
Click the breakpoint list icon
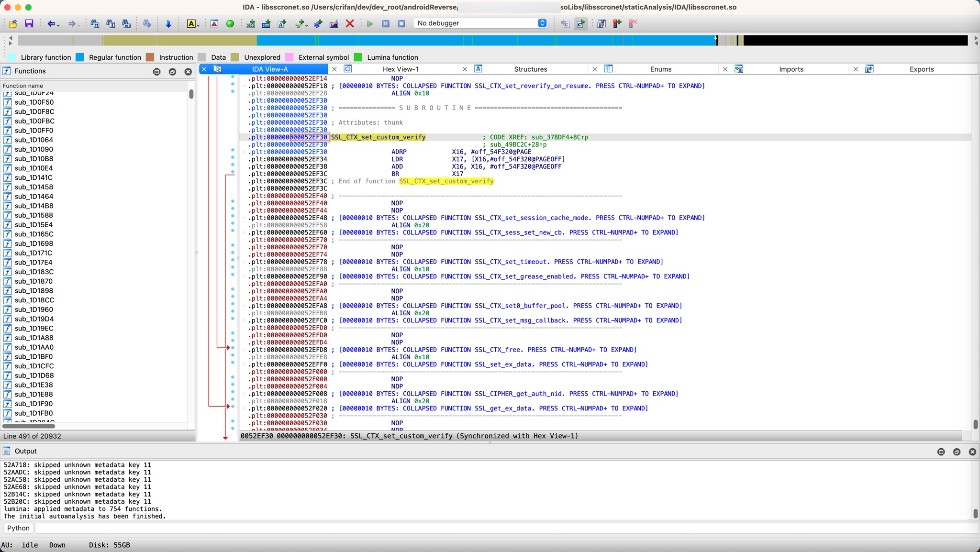(x=601, y=23)
